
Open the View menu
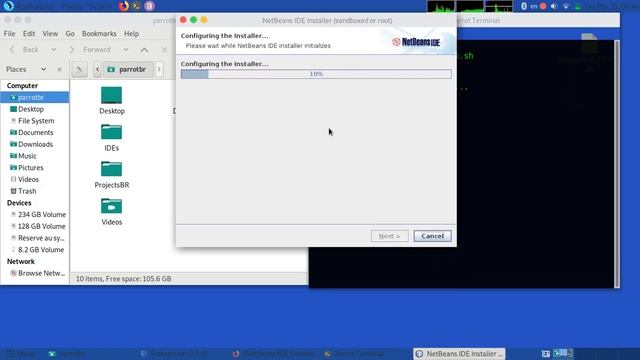point(50,33)
